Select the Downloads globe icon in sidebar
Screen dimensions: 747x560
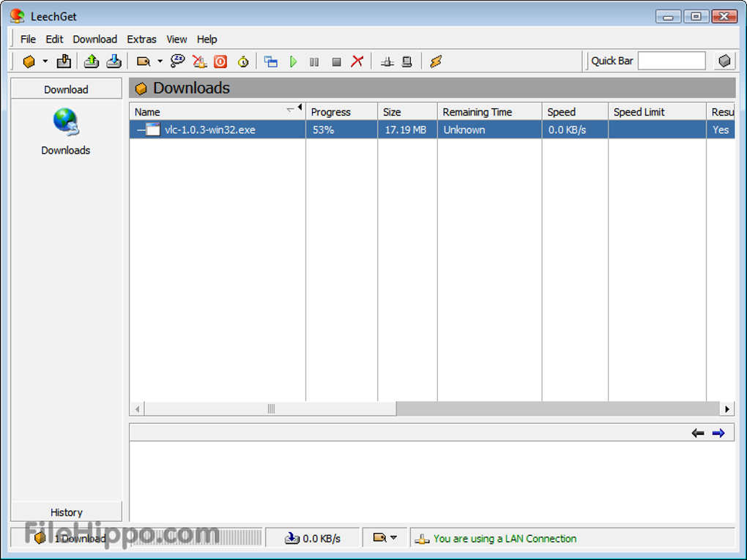coord(66,122)
